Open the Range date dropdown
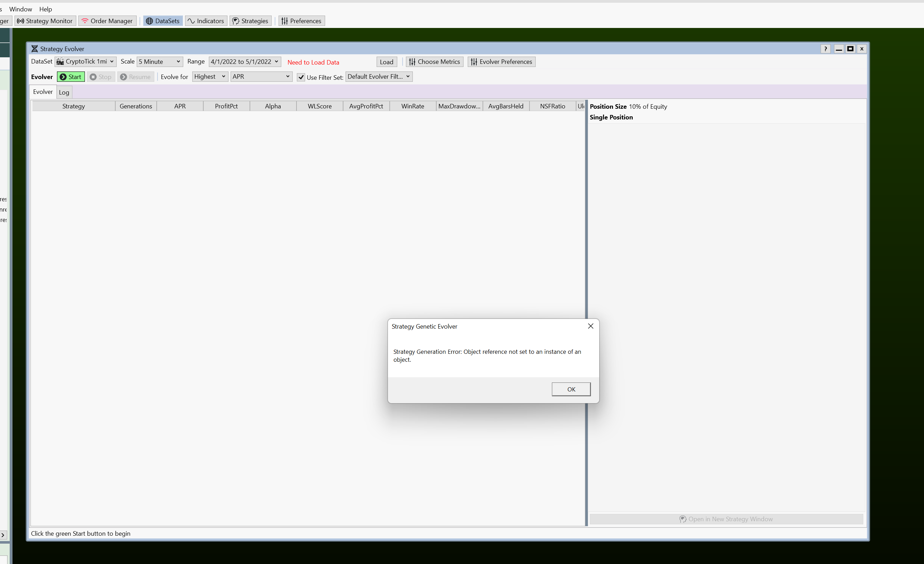The height and width of the screenshot is (564, 924). click(x=244, y=61)
